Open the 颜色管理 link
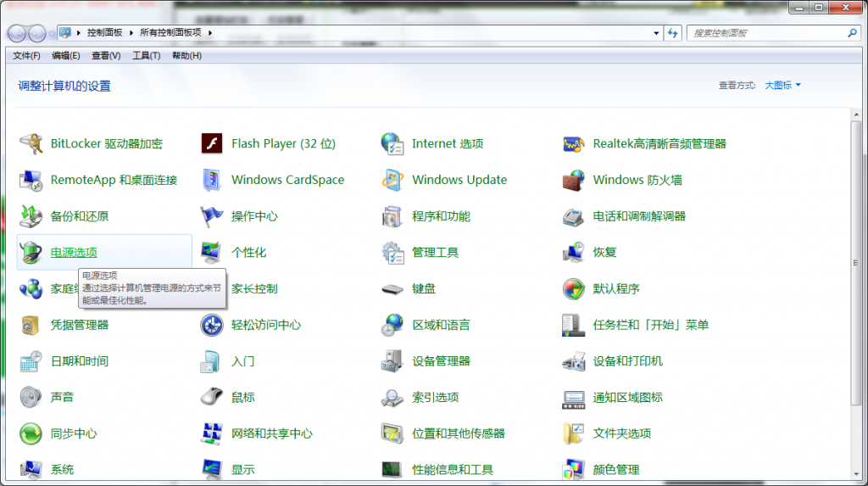 point(616,470)
